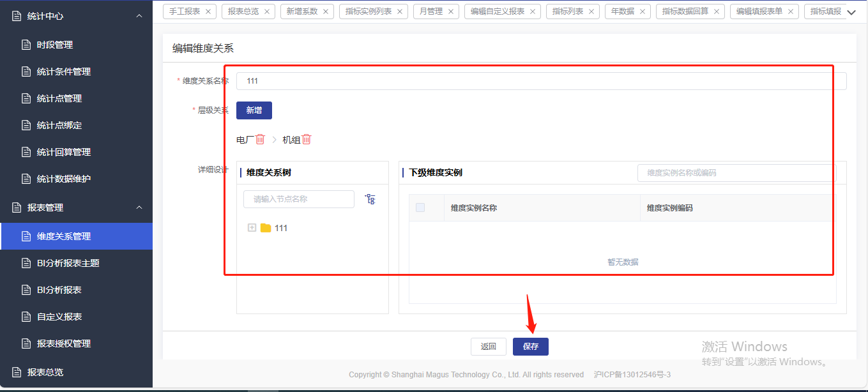Close the 指标列表 tab

(591, 11)
